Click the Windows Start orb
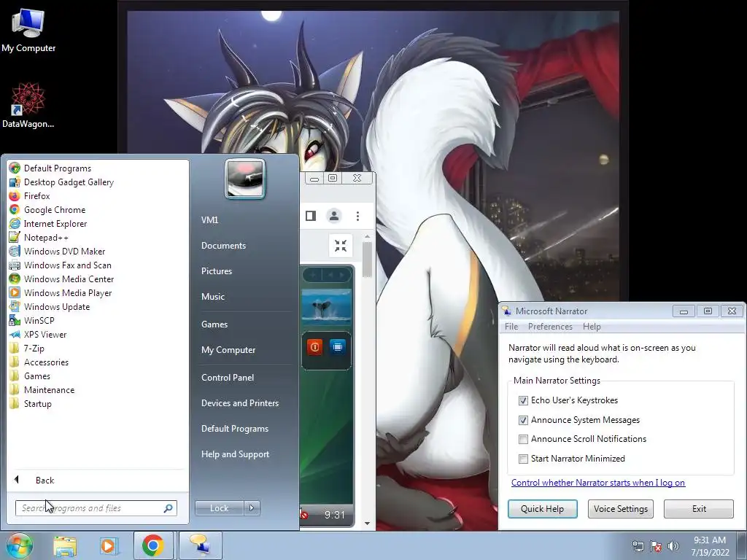The height and width of the screenshot is (560, 747). tap(18, 545)
